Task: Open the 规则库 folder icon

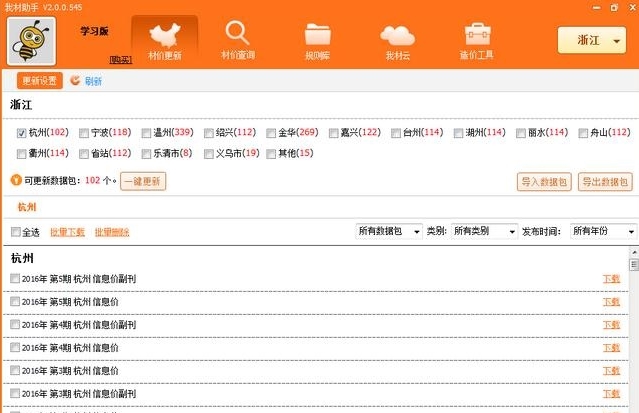Action: [x=317, y=41]
